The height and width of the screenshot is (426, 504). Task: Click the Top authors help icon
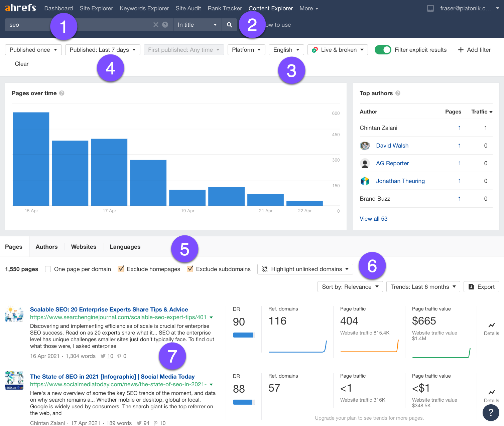click(x=398, y=93)
